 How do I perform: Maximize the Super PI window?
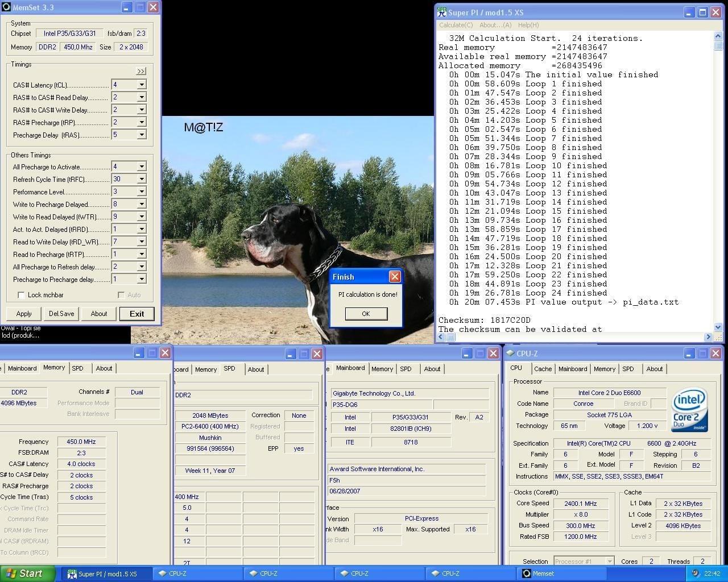pos(702,12)
